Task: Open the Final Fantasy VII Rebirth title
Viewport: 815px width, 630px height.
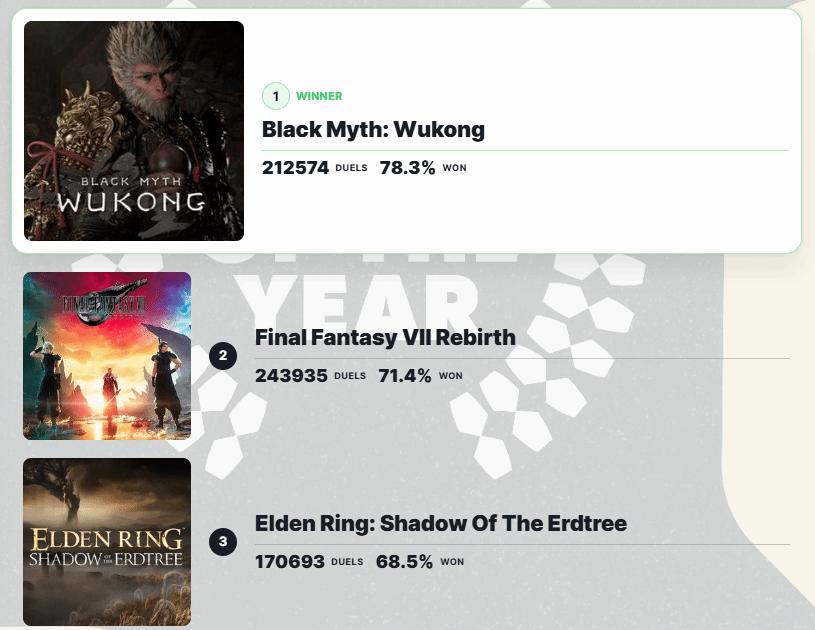Action: [x=385, y=337]
